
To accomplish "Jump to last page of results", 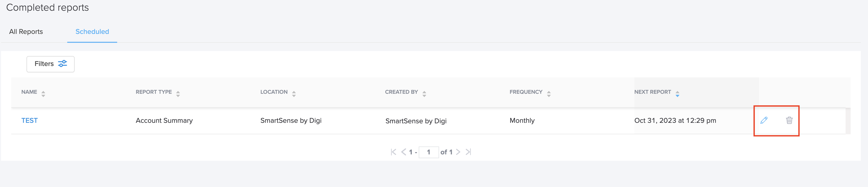I will (468, 152).
